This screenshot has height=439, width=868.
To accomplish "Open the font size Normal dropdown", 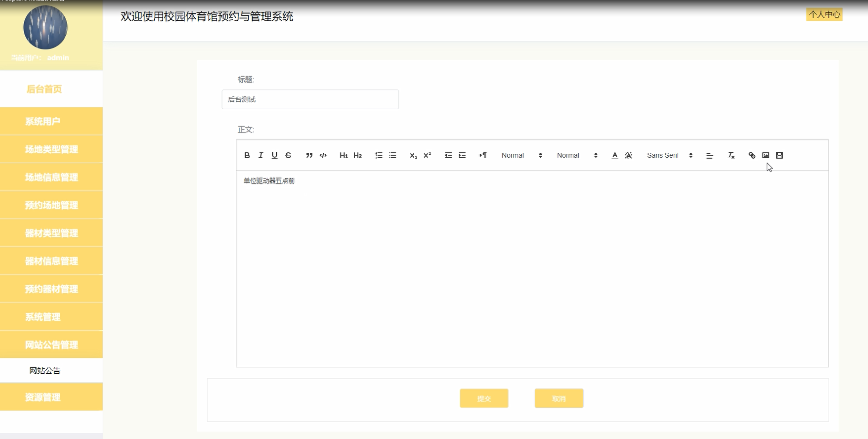I will pyautogui.click(x=521, y=155).
